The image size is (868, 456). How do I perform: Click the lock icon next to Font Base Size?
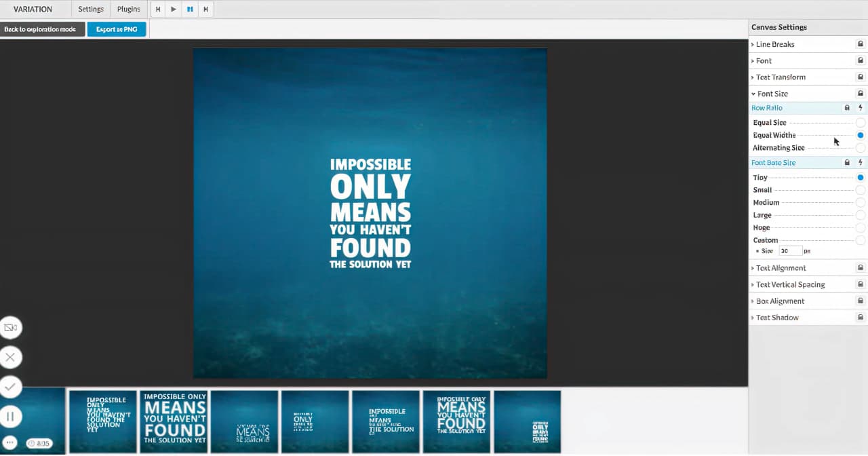tap(847, 163)
